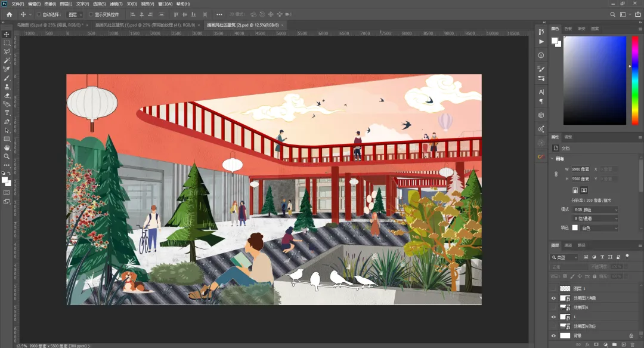
Task: Select the Rectangle shape tool
Action: tap(7, 140)
